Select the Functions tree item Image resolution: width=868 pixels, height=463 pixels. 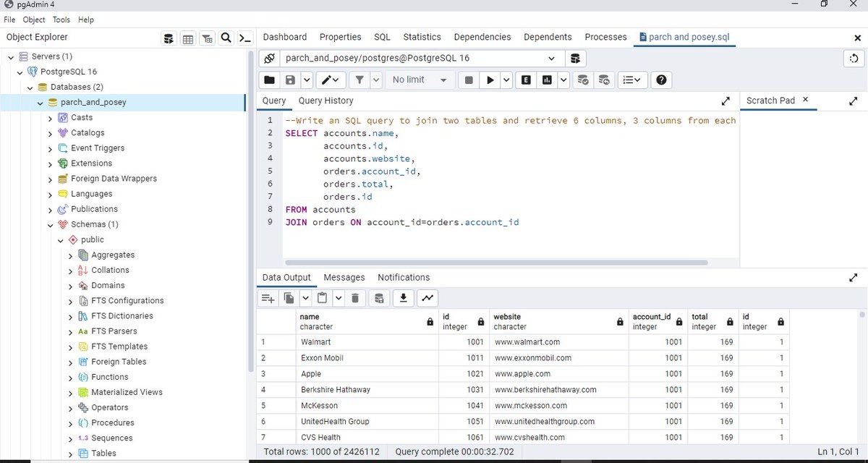[110, 377]
